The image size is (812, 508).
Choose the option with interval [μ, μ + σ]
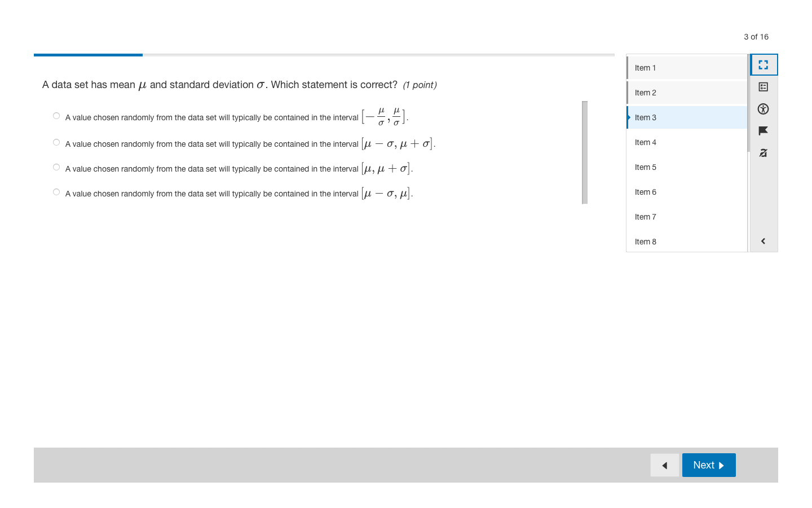click(x=56, y=167)
